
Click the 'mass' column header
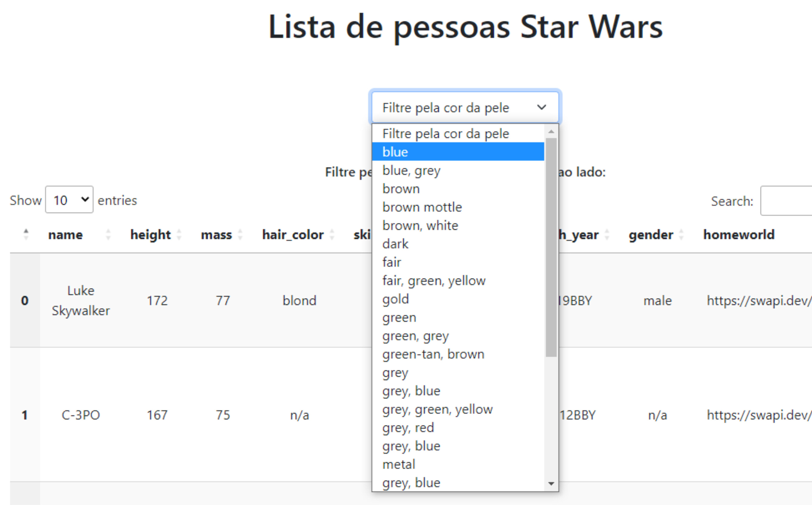pos(216,235)
